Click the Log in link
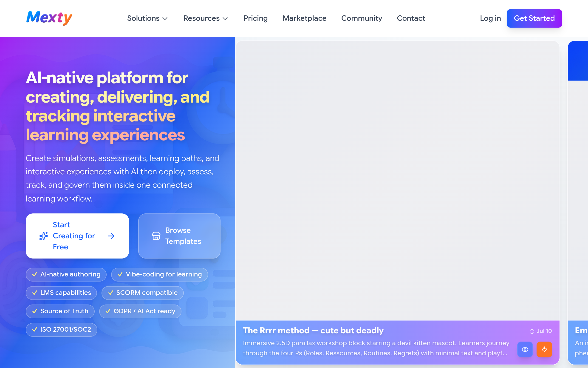Screen dimensions: 588x368 (490, 18)
